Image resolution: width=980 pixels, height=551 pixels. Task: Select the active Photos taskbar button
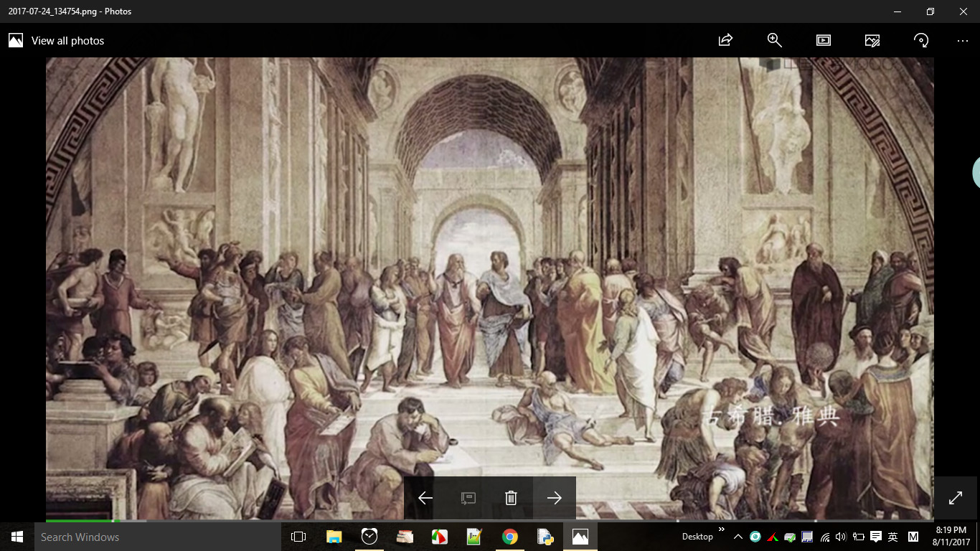coord(580,537)
